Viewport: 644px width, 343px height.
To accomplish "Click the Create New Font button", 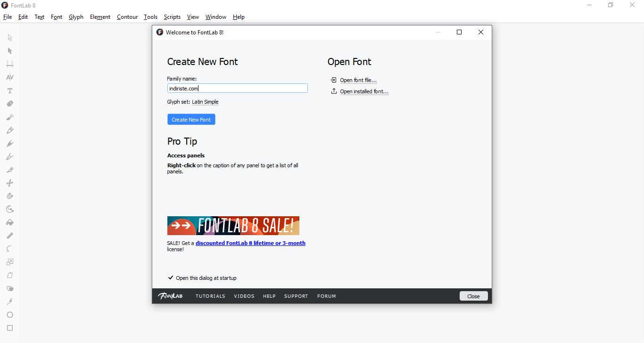I will [191, 120].
